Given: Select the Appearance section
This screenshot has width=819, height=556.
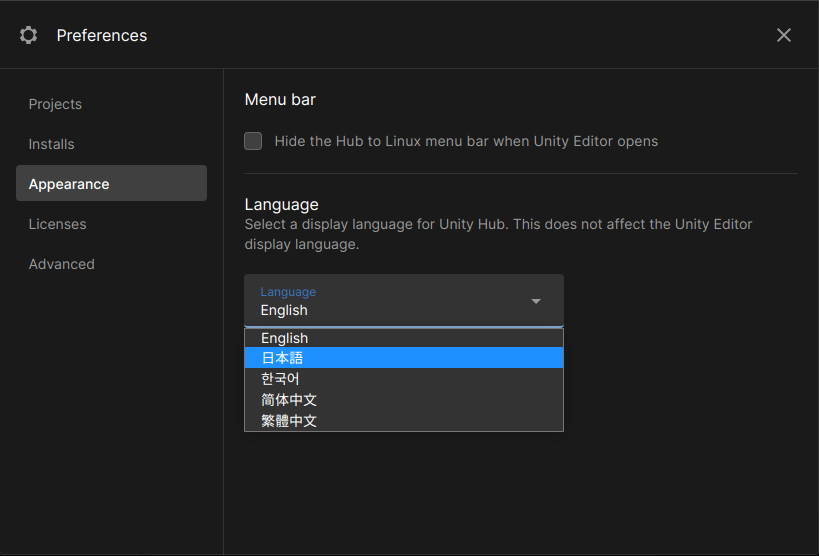Looking at the screenshot, I should [111, 183].
